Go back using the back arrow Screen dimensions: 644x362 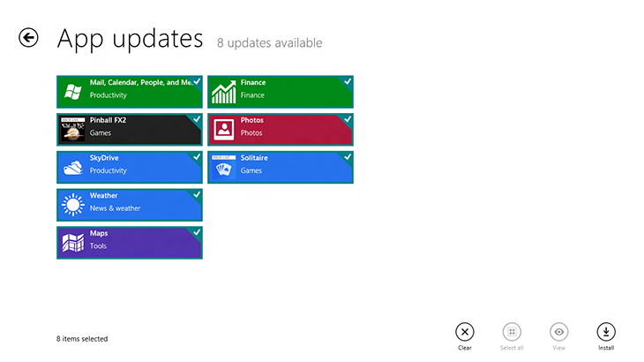point(28,38)
